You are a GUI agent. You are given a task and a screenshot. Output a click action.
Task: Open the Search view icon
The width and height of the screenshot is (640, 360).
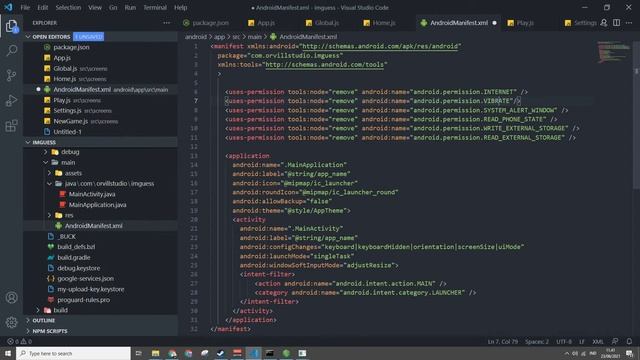point(11,51)
